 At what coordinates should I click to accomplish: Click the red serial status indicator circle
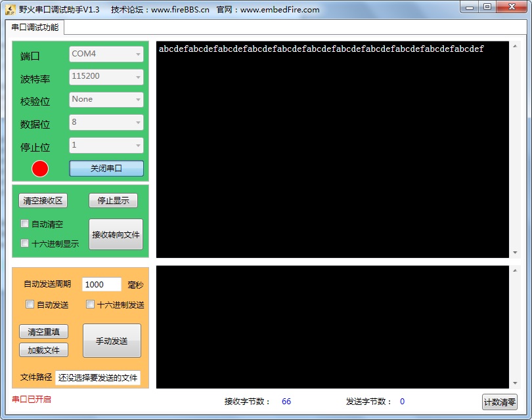click(x=40, y=169)
